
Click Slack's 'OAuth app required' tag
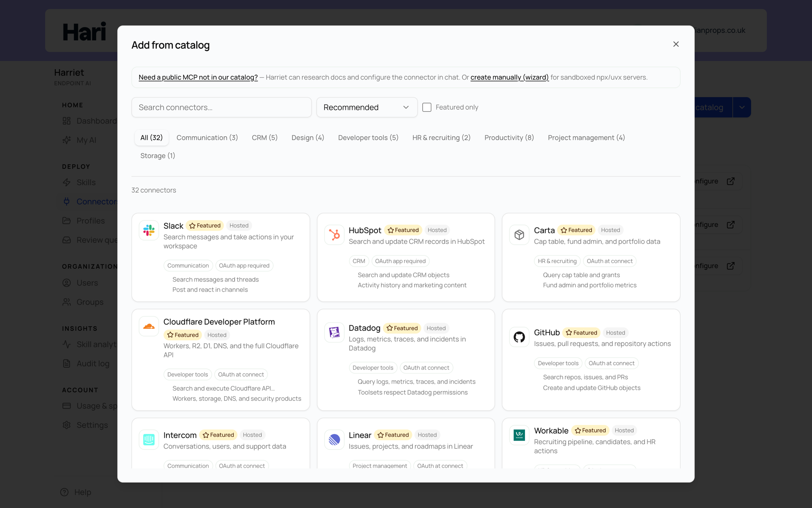click(244, 266)
